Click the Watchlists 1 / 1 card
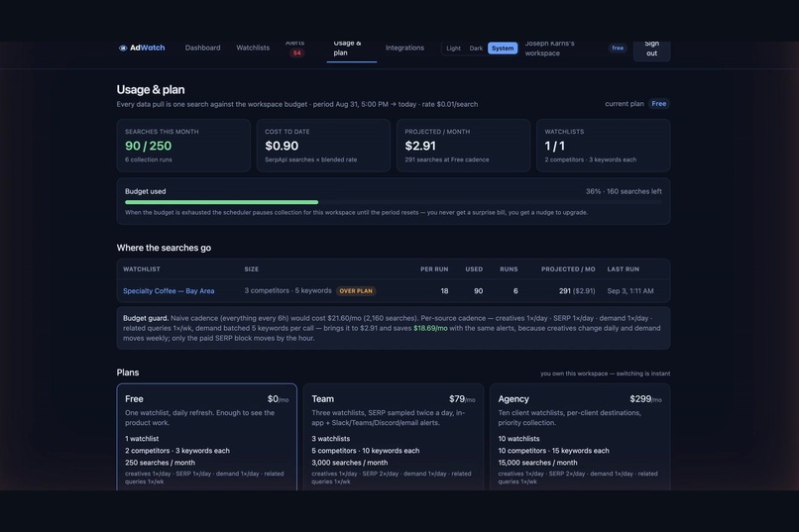The width and height of the screenshot is (799, 532). pyautogui.click(x=604, y=146)
